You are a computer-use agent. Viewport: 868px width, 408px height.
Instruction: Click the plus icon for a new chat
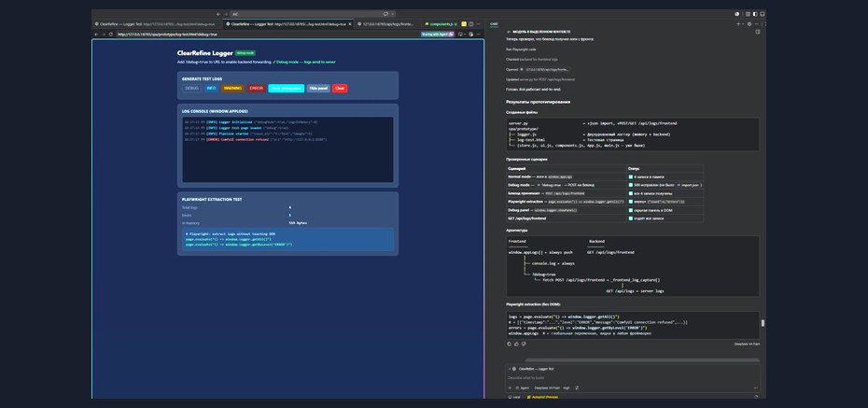pos(738,23)
